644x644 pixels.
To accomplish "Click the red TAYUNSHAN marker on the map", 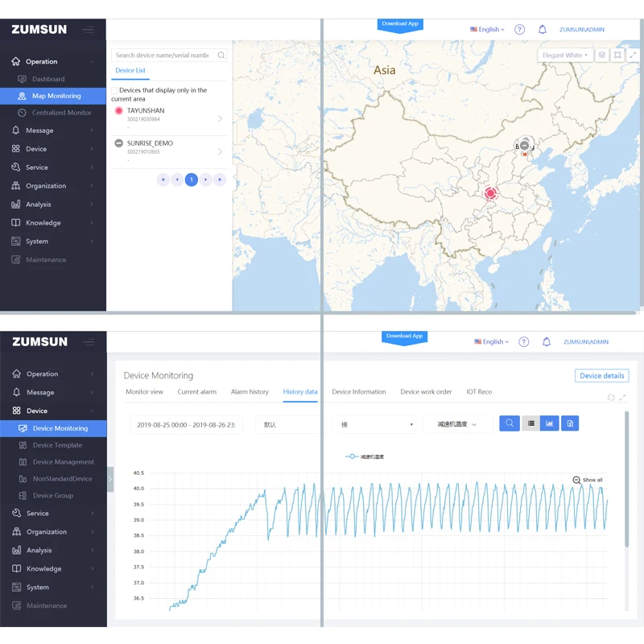I will [490, 193].
